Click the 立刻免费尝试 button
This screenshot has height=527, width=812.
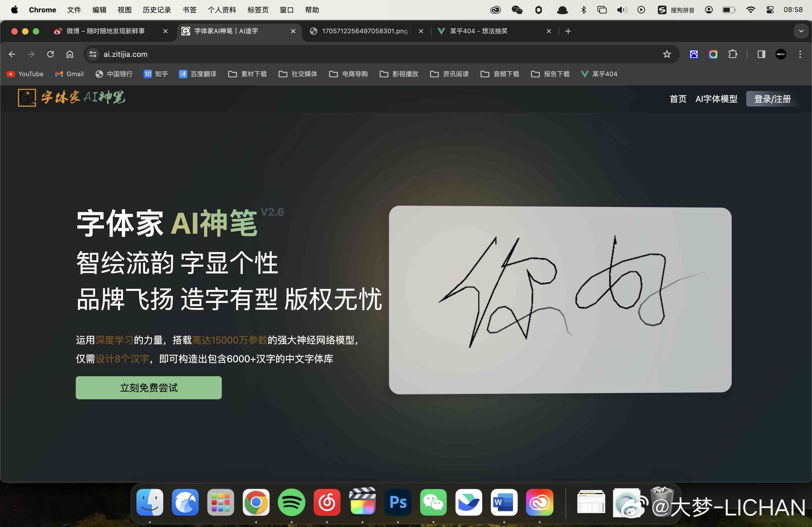[148, 388]
